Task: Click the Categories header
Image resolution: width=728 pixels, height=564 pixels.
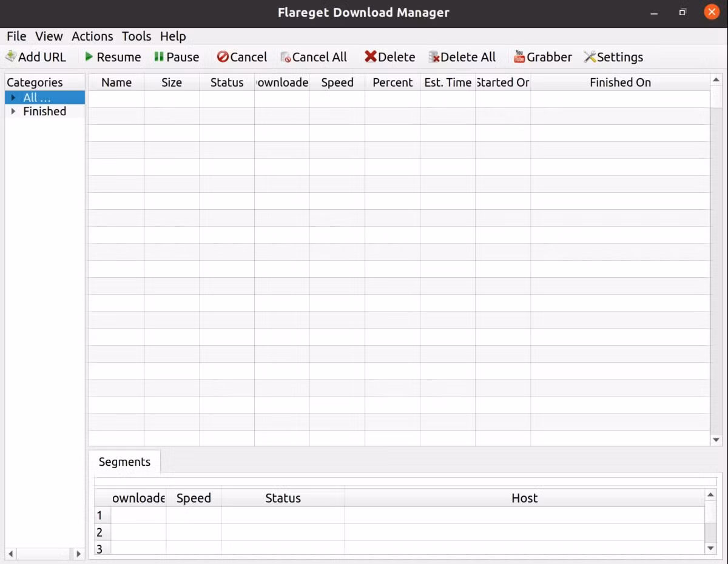Action: pos(45,82)
